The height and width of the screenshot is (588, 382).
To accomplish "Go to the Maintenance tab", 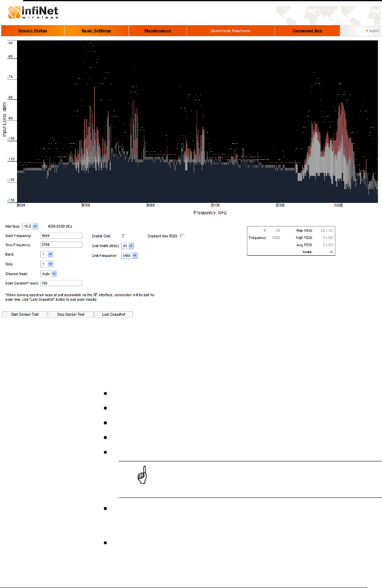I will tap(158, 31).
